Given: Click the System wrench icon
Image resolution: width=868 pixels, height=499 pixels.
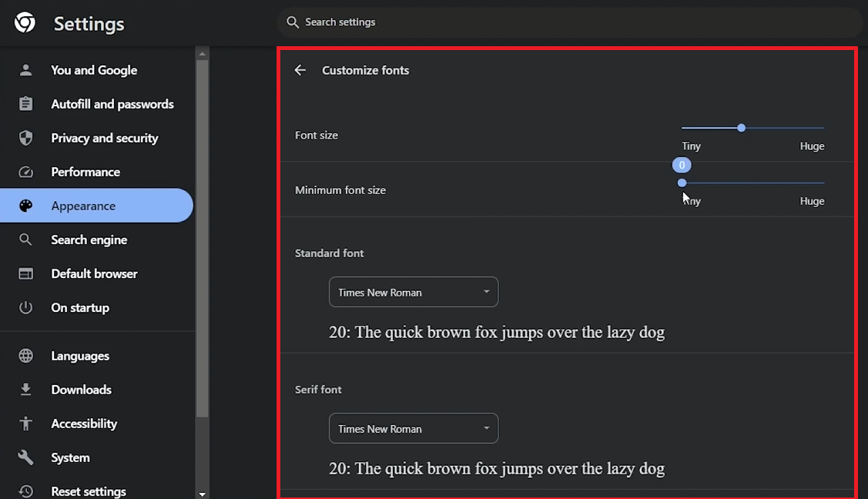Looking at the screenshot, I should [x=25, y=457].
